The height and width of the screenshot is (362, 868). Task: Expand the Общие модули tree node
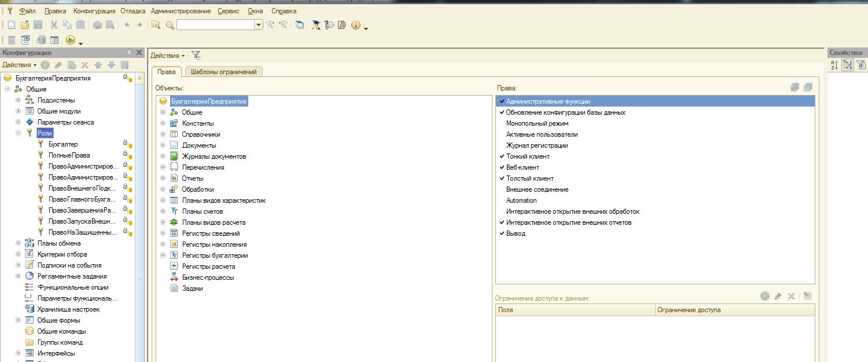18,111
